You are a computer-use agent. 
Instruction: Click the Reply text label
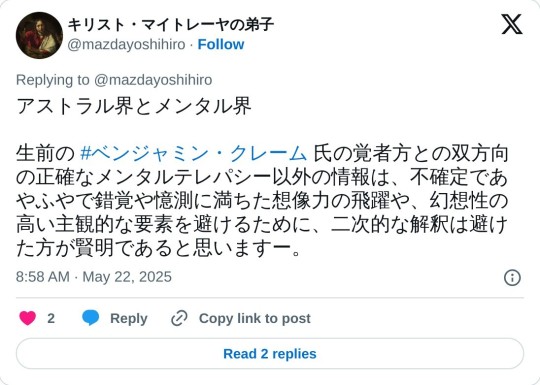click(x=129, y=319)
